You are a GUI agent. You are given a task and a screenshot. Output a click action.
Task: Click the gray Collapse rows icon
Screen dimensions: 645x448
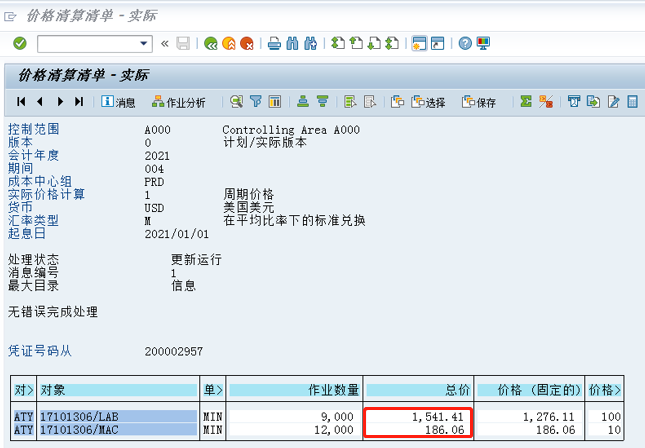(370, 102)
